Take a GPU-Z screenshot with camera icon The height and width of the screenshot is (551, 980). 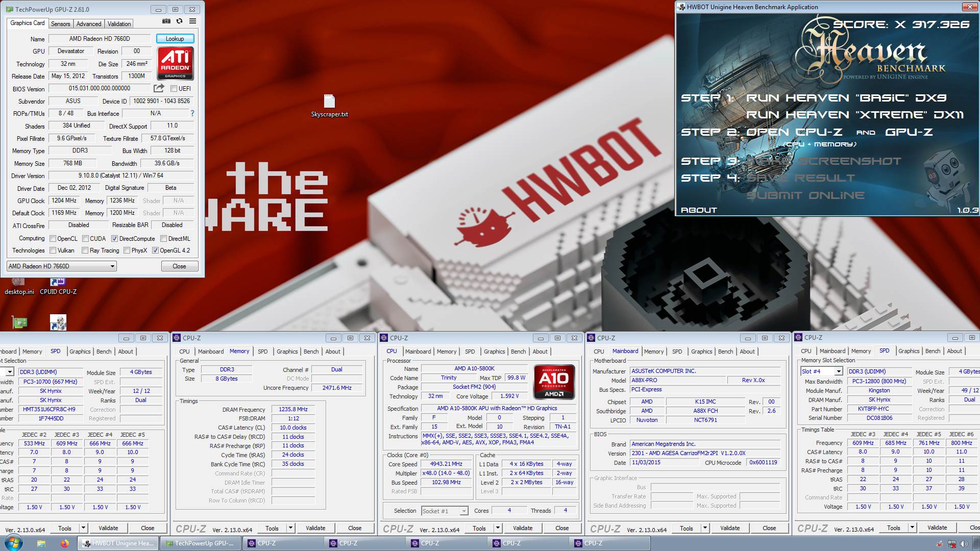pyautogui.click(x=166, y=21)
